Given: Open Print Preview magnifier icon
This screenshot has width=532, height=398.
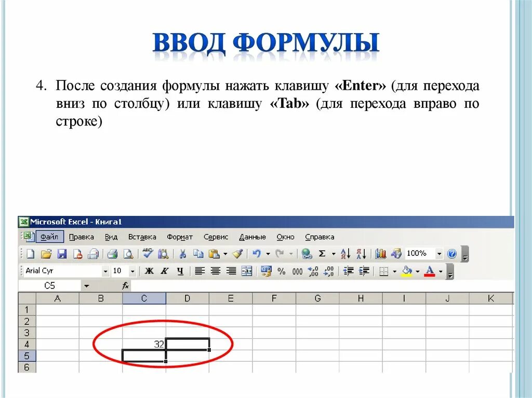Looking at the screenshot, I should [128, 254].
